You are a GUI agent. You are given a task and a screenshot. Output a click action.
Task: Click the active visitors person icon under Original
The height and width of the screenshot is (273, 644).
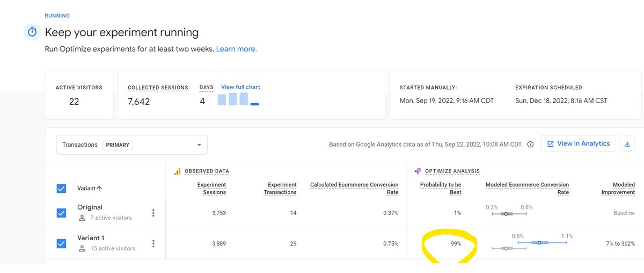tap(82, 218)
